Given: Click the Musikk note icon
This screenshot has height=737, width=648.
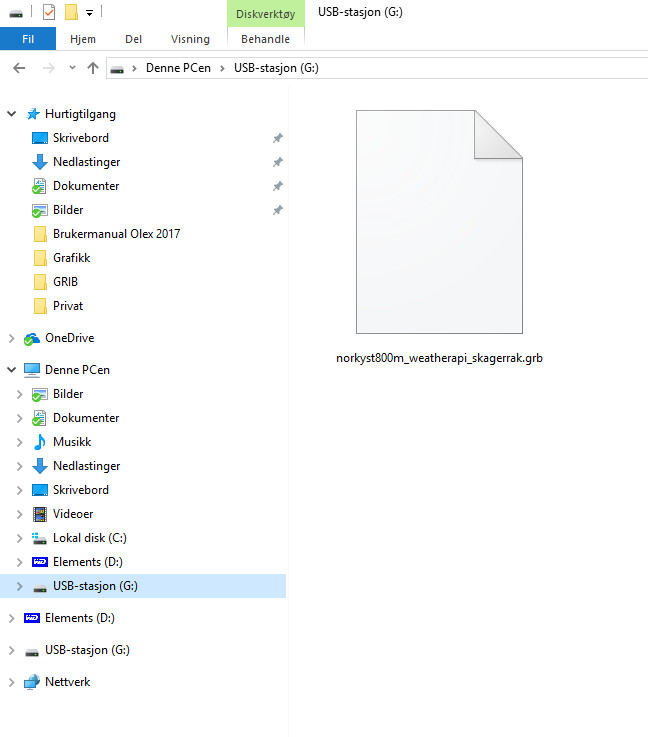Looking at the screenshot, I should pyautogui.click(x=39, y=442).
